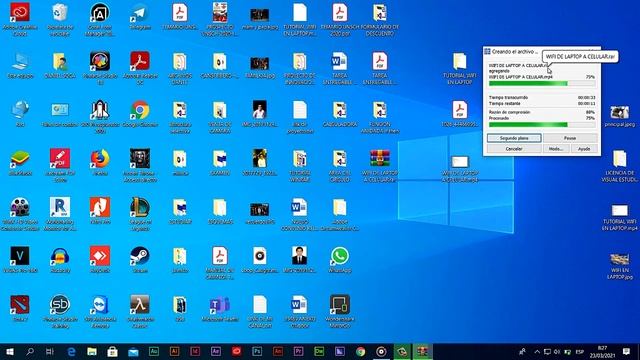The height and width of the screenshot is (360, 640).
Task: Open Photoshop from the taskbar
Action: 257,351
